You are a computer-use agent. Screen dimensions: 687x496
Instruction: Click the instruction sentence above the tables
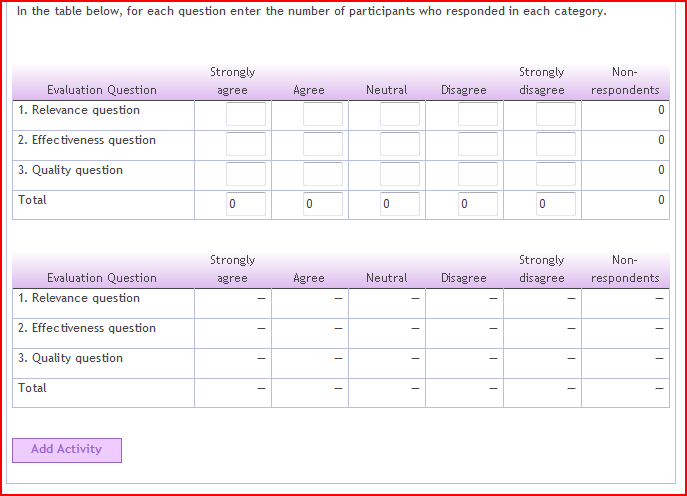(x=312, y=11)
